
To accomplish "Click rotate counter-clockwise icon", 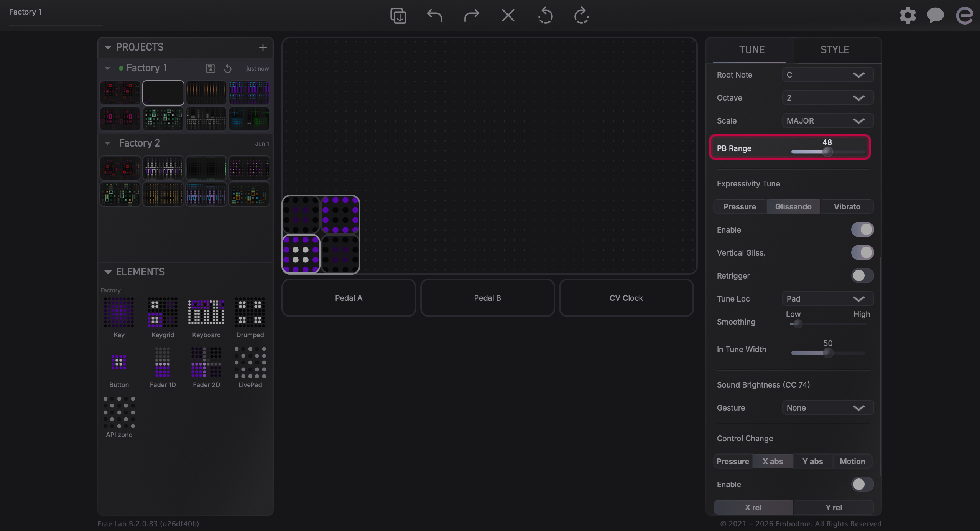I will coord(545,16).
